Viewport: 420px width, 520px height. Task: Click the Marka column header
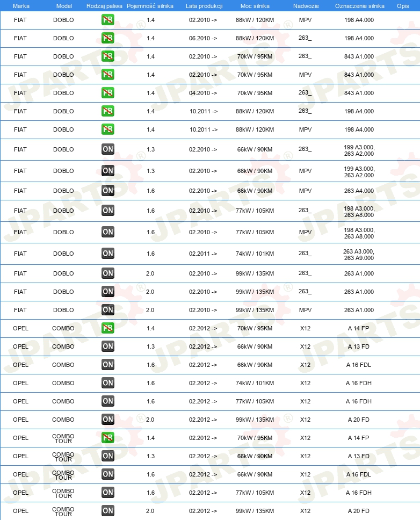[21, 6]
